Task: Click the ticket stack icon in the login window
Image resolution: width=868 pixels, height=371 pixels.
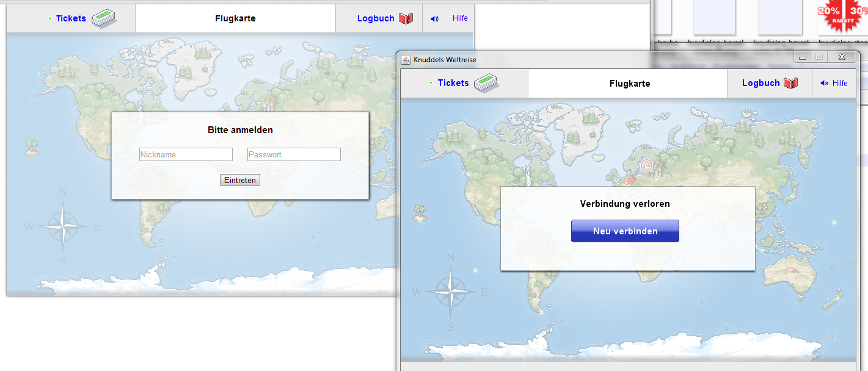Action: tap(103, 18)
